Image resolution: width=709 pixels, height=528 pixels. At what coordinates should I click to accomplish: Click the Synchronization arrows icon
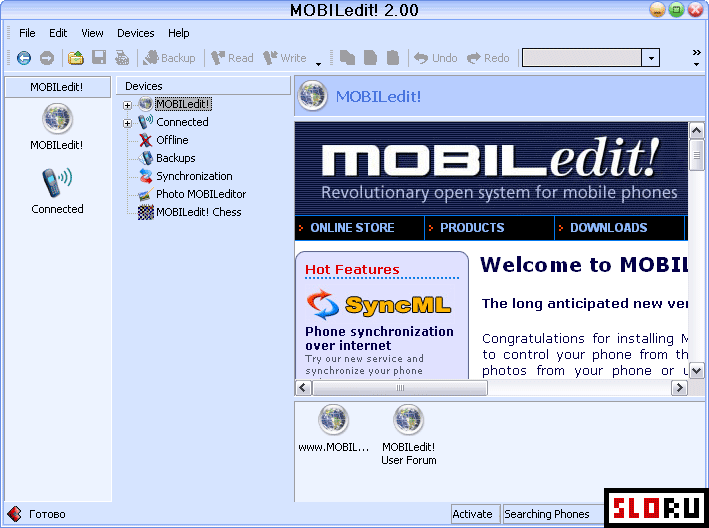146,176
